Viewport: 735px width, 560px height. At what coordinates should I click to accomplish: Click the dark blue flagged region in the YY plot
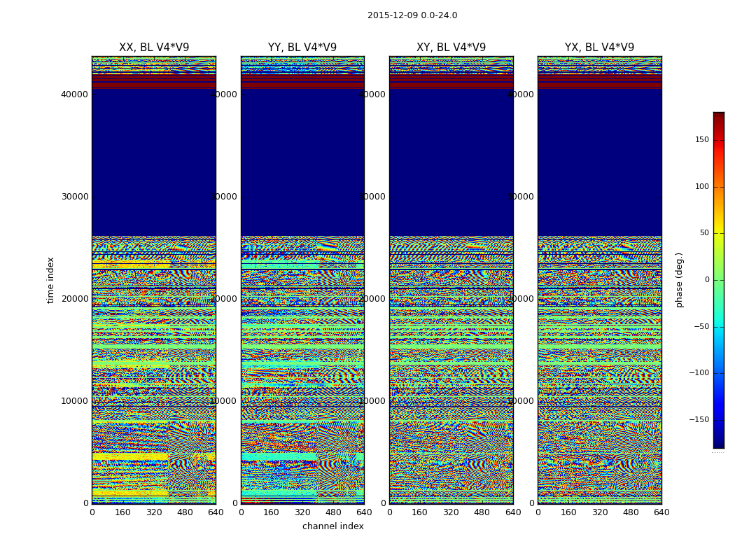click(x=302, y=162)
